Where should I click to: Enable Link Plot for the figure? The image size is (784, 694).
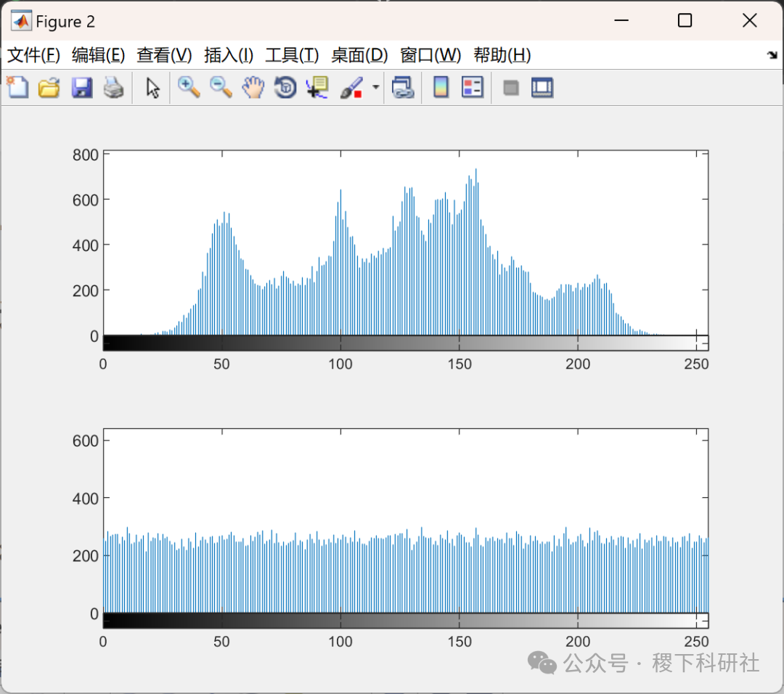pos(403,87)
